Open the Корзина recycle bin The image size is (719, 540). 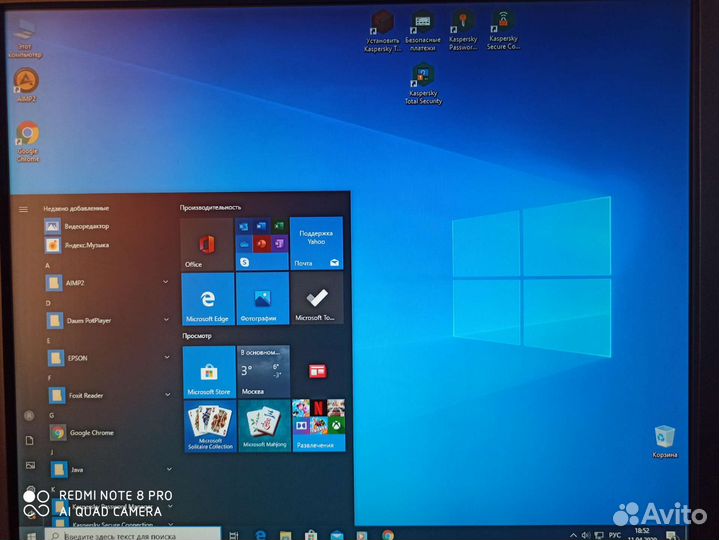[x=664, y=441]
